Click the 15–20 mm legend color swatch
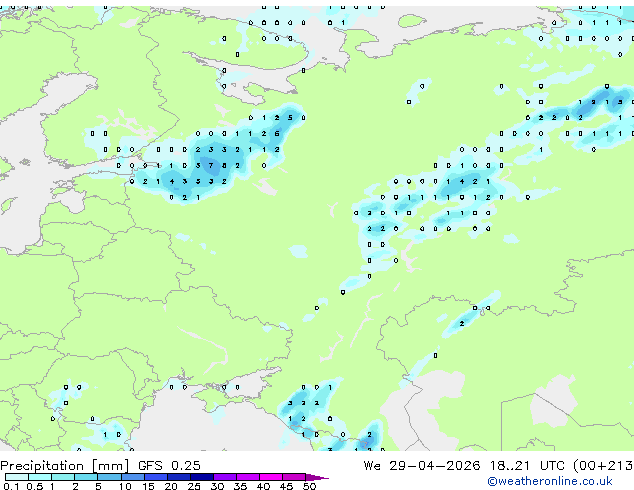The height and width of the screenshot is (490, 634). pyautogui.click(x=155, y=477)
